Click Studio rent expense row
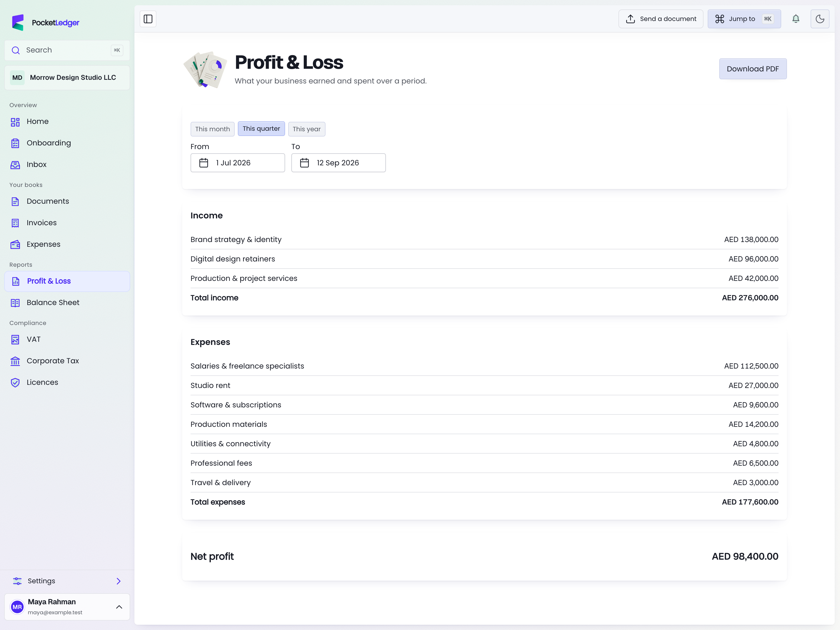Image resolution: width=840 pixels, height=630 pixels. click(485, 385)
